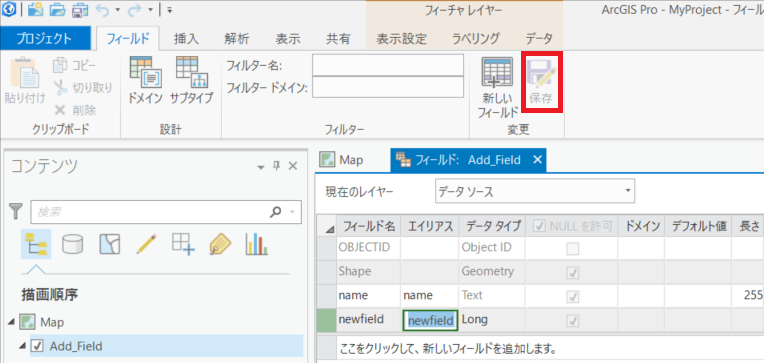
Task: Toggle NULL checkbox in Shape row
Action: coord(573,273)
